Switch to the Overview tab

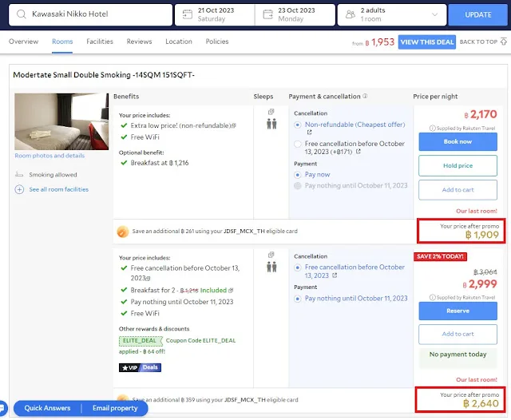(x=23, y=42)
